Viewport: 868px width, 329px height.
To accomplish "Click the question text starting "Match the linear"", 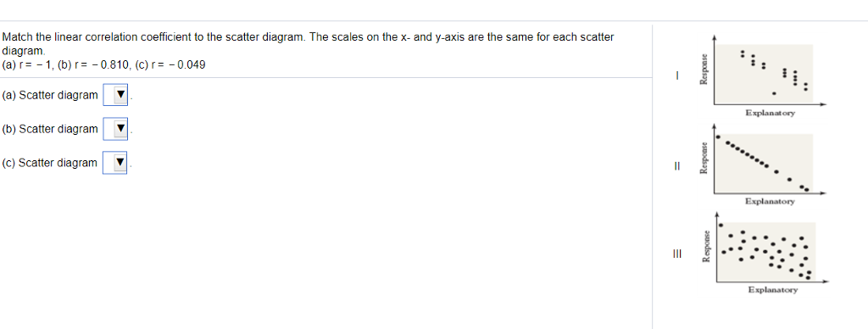I will point(308,44).
